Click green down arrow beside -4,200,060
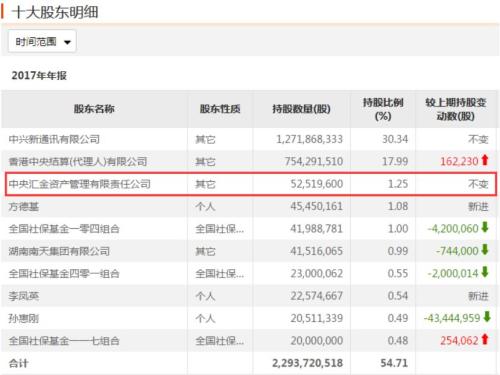 (485, 228)
